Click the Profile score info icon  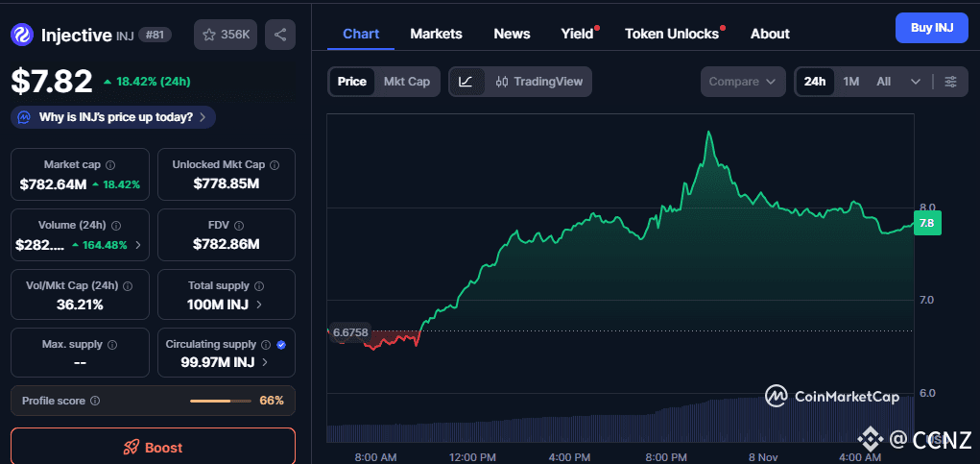[x=95, y=401]
